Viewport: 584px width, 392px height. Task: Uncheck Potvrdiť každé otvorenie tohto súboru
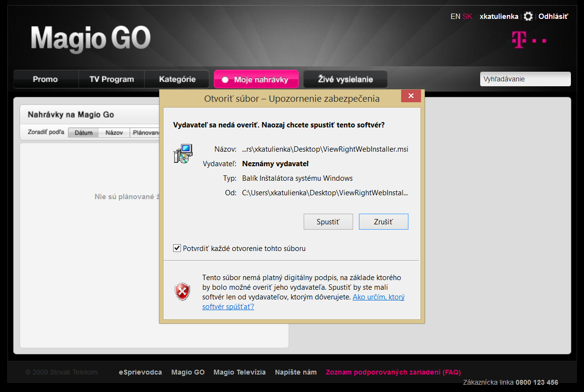pyautogui.click(x=177, y=248)
